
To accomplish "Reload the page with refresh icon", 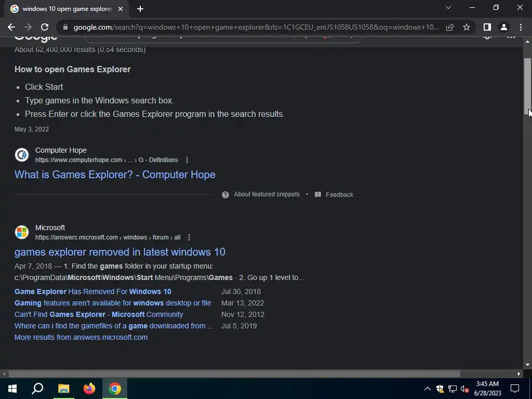I will coord(45,27).
